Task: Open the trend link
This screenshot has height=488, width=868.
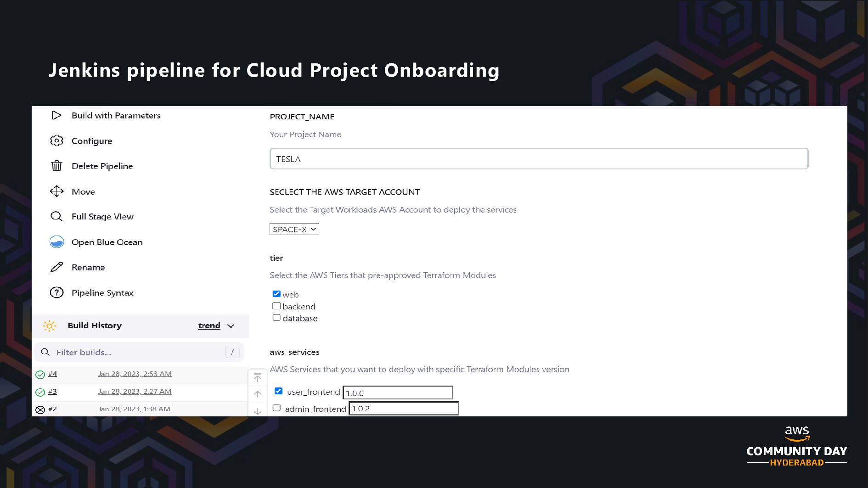Action: point(209,325)
